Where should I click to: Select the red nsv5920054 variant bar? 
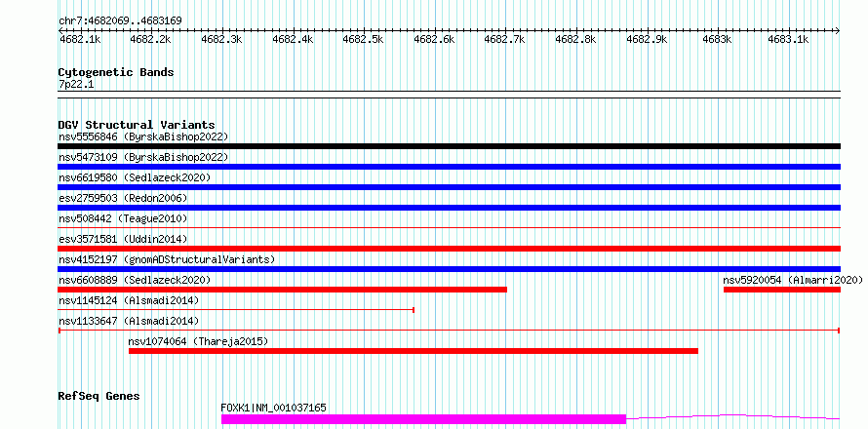tap(781, 290)
